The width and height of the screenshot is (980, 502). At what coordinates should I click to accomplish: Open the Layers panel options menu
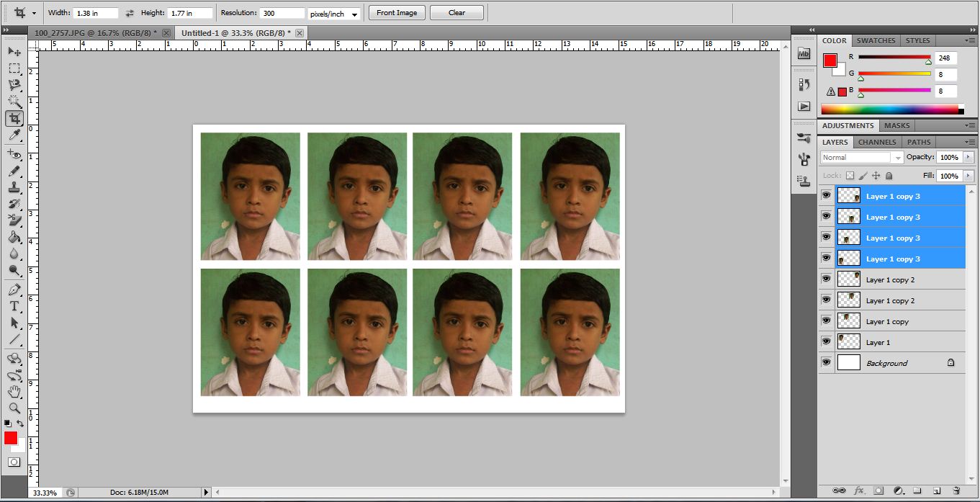pos(971,143)
